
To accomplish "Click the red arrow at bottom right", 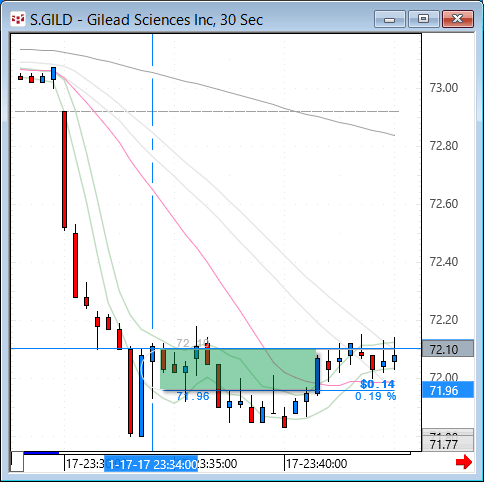I will 464,462.
